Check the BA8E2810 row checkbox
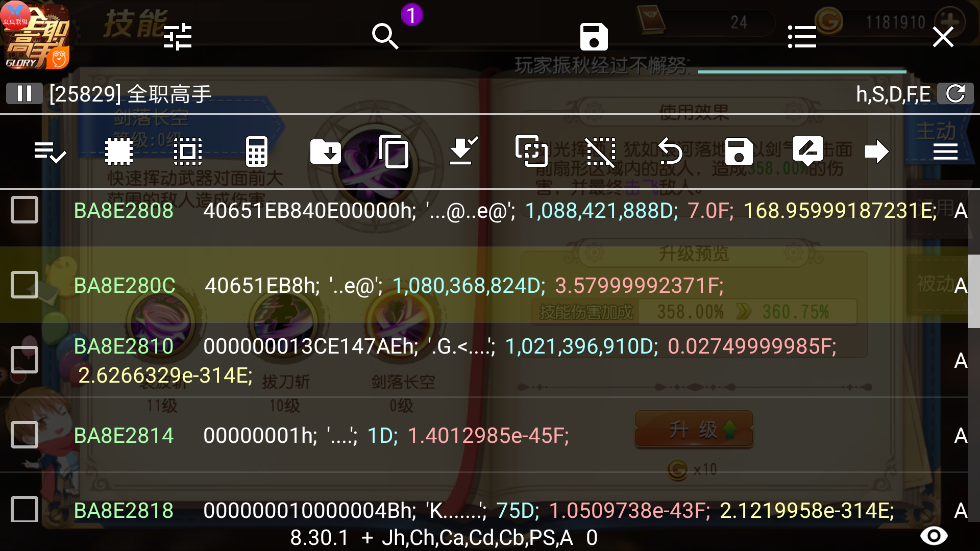Image resolution: width=980 pixels, height=551 pixels. coord(24,360)
